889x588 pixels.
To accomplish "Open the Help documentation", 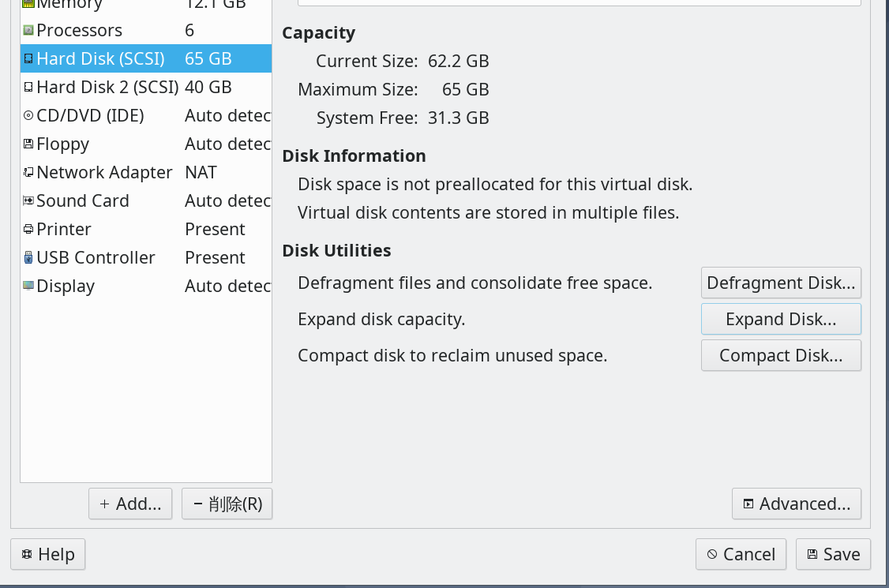I will click(48, 554).
